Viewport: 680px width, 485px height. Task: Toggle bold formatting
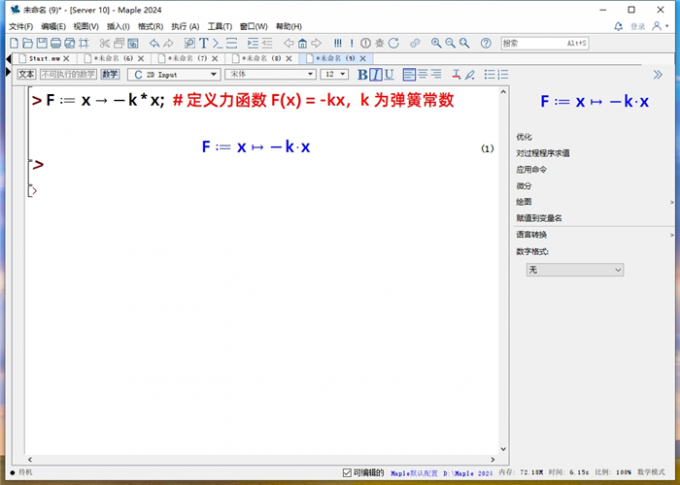362,75
